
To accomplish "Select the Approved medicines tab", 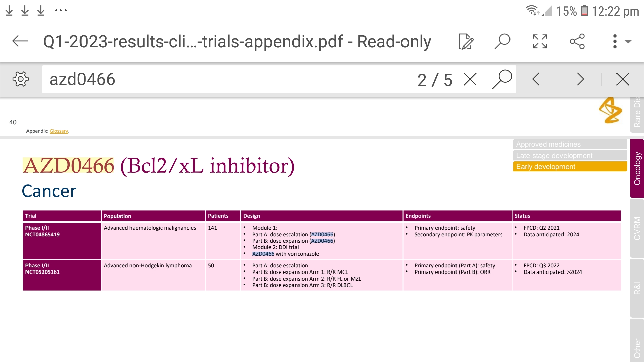I will (x=570, y=144).
